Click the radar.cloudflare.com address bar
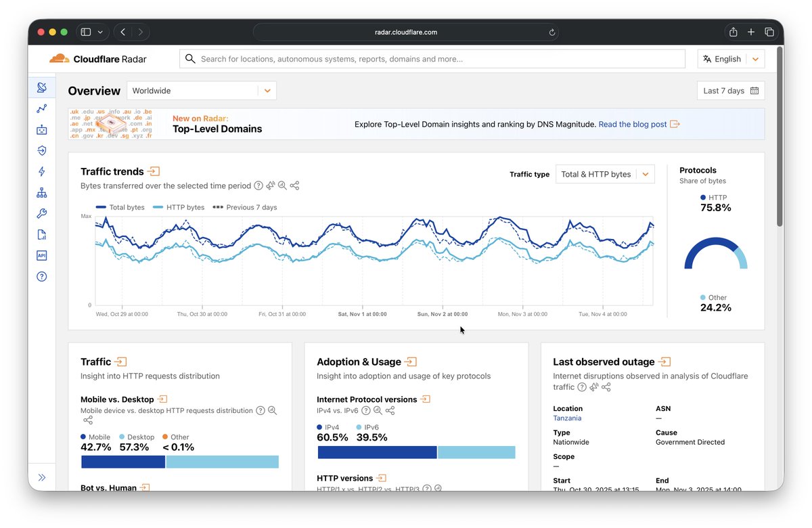This screenshot has width=812, height=528. 406,32
